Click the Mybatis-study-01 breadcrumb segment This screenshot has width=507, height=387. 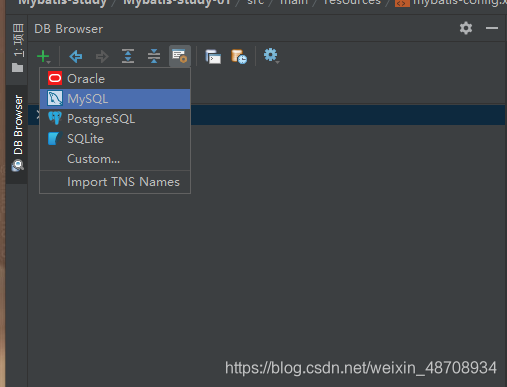coord(177,3)
